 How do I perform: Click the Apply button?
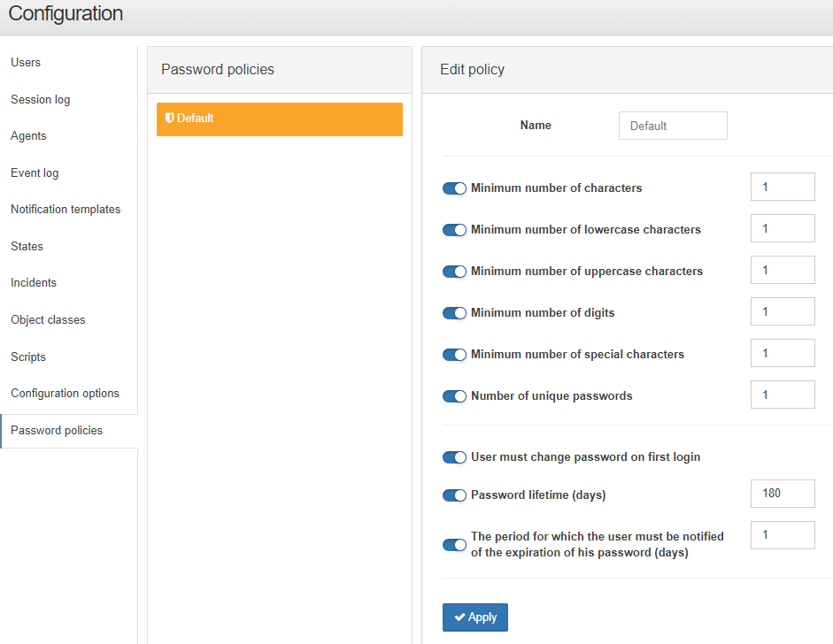click(x=475, y=617)
